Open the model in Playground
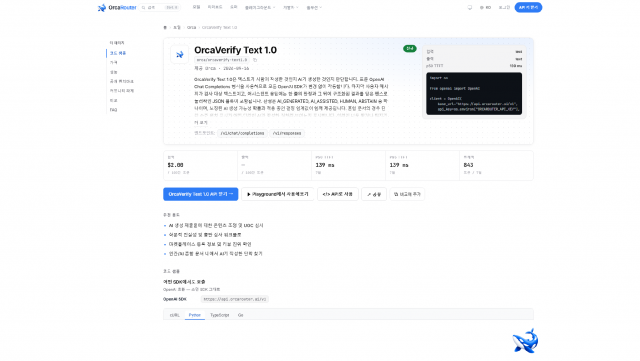This screenshot has width=640, height=361. coord(278,194)
